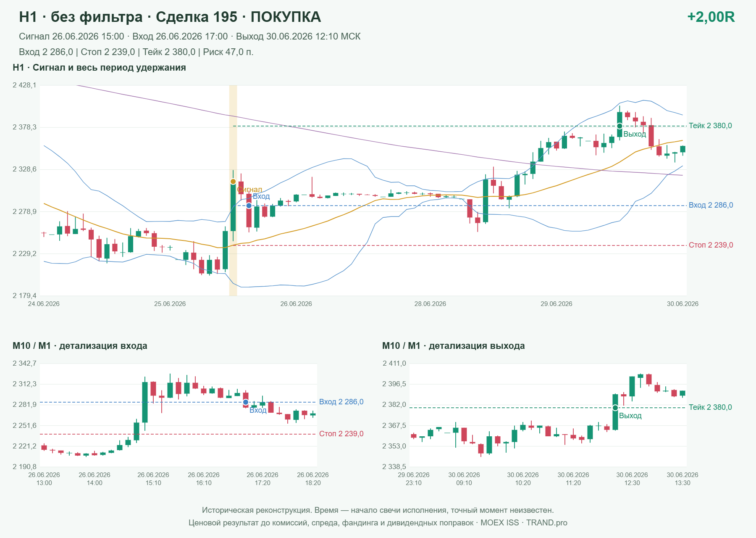Click the 2 179,4 price axis label
Screen dimensions: 756x538
pyautogui.click(x=24, y=296)
